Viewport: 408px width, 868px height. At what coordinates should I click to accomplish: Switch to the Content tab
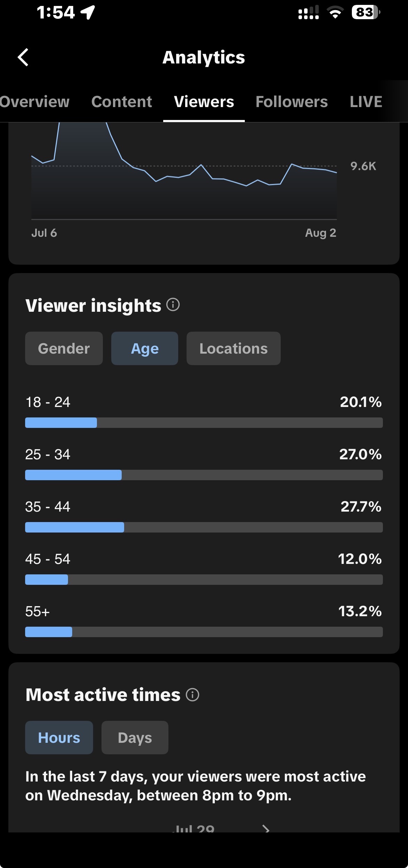click(x=122, y=102)
